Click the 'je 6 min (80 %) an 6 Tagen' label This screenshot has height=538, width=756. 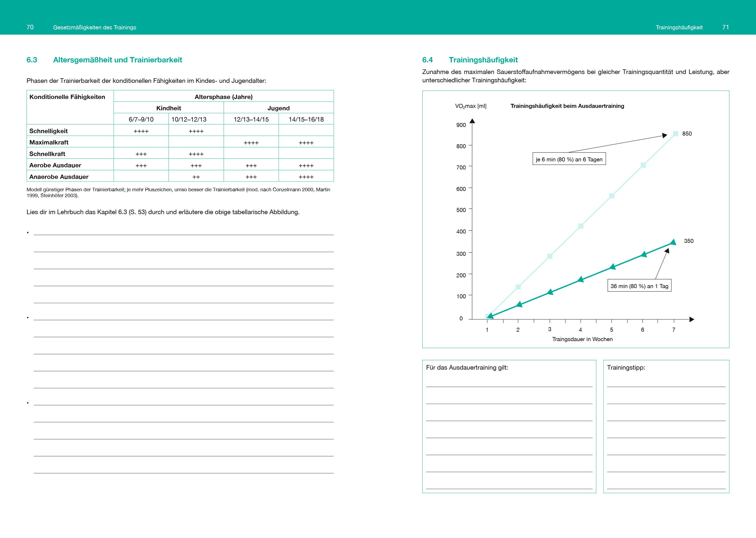[569, 159]
